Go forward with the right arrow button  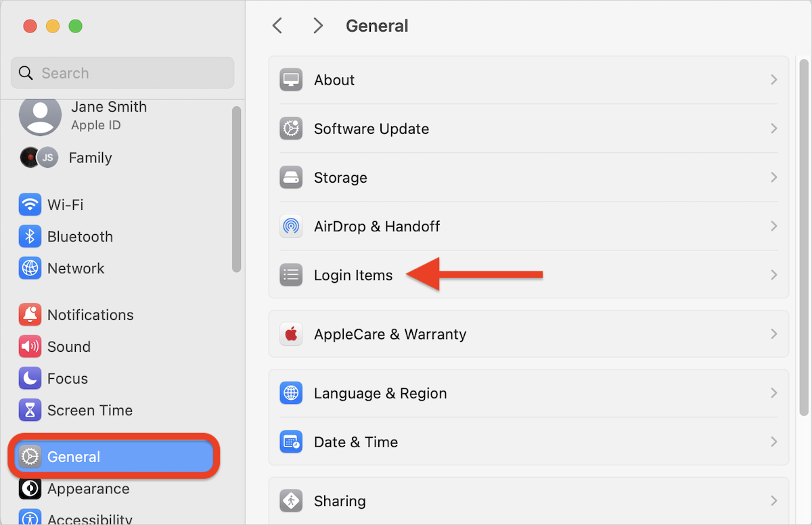click(318, 26)
